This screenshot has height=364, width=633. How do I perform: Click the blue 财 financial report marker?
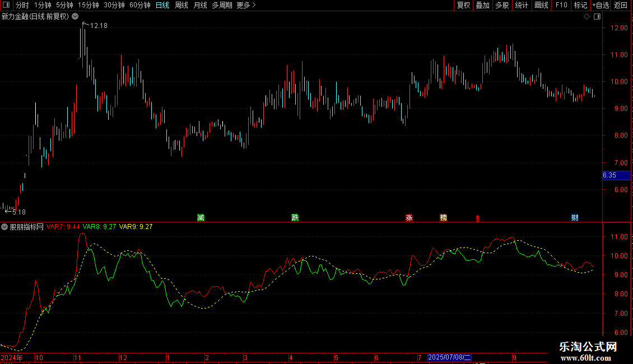point(575,217)
